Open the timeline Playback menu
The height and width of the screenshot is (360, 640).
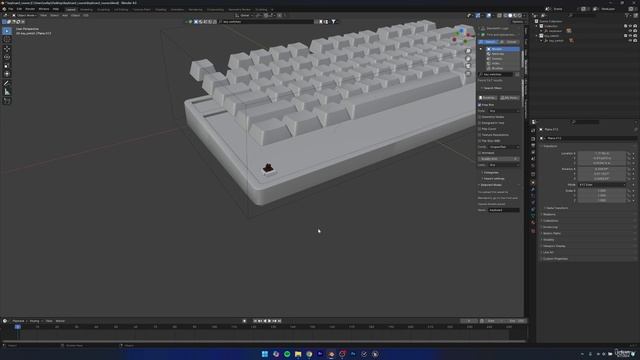click(18, 321)
